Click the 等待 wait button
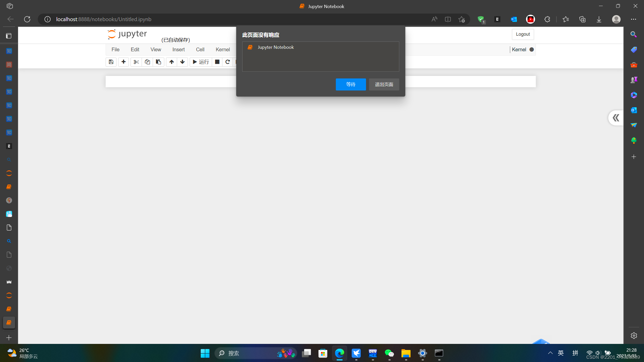This screenshot has height=362, width=644. (x=351, y=84)
